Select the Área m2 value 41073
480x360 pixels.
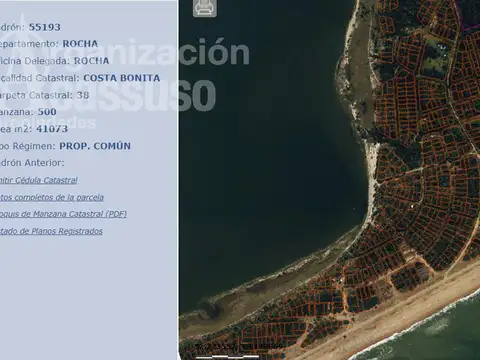52,129
